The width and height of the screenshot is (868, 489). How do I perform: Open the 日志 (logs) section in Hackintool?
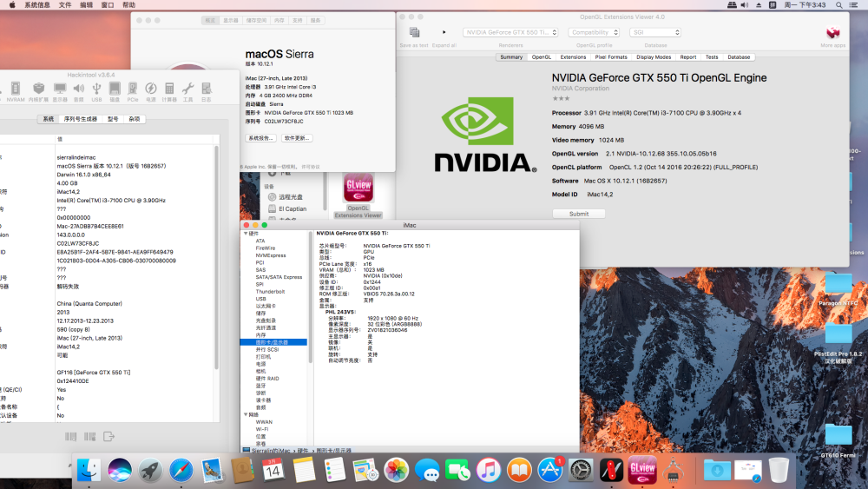tap(206, 91)
